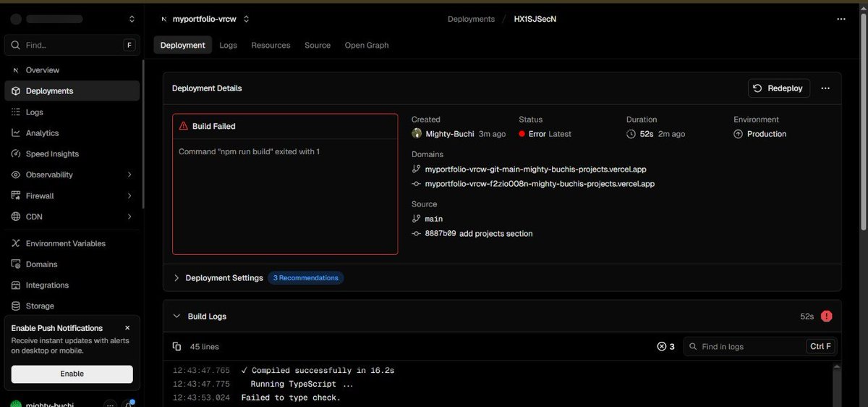Click the Deployments cube icon in sidebar
868x407 pixels.
click(16, 91)
